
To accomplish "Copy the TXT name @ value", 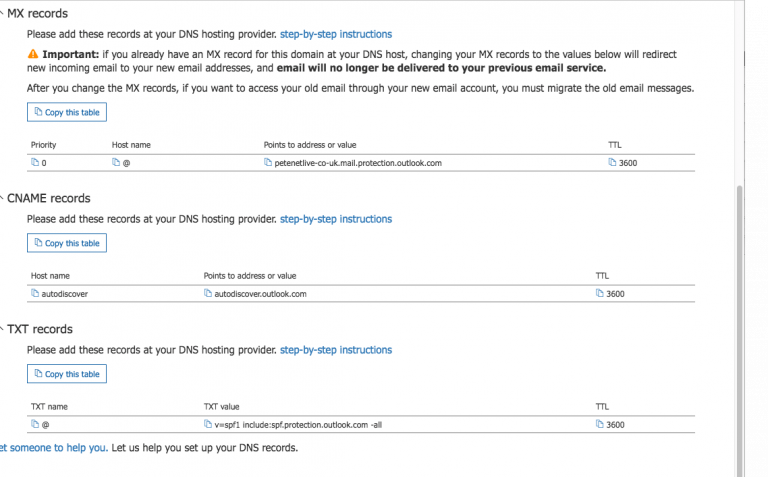I will [35, 424].
